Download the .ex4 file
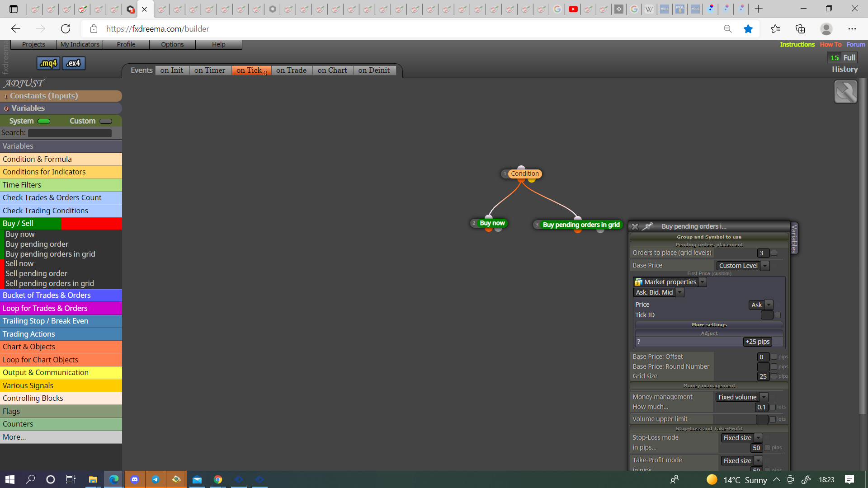868x488 pixels. 74,63
